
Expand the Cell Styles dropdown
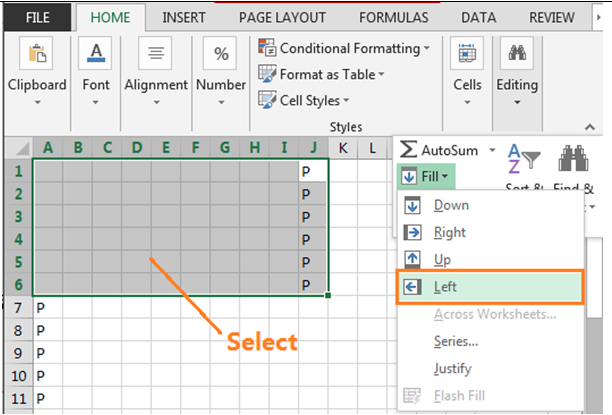304,100
